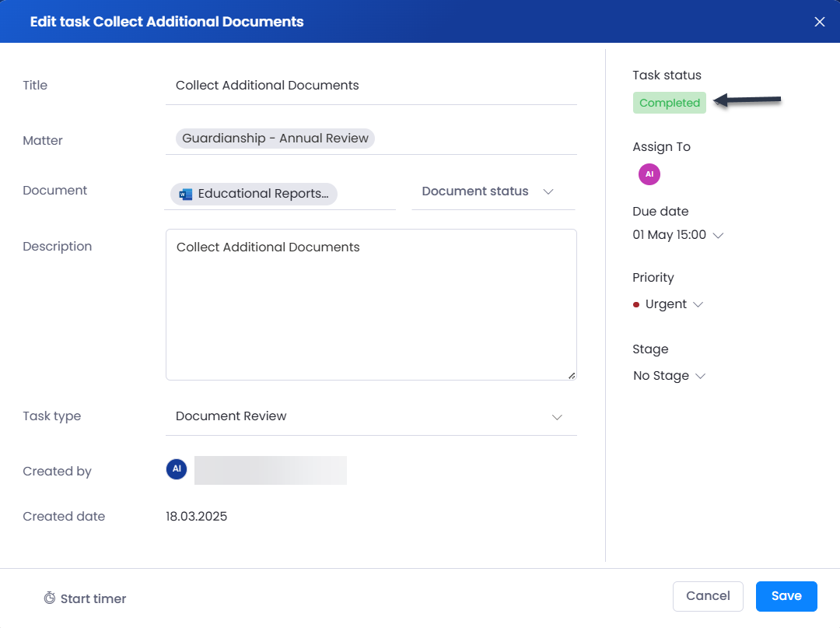This screenshot has width=840, height=628.
Task: Click the stopwatch icon beside Start timer
Action: [49, 598]
